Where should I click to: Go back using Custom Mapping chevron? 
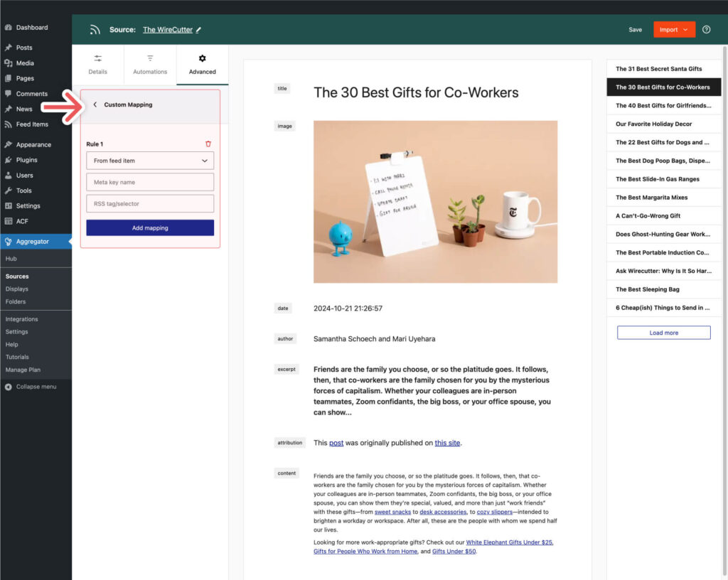point(95,105)
